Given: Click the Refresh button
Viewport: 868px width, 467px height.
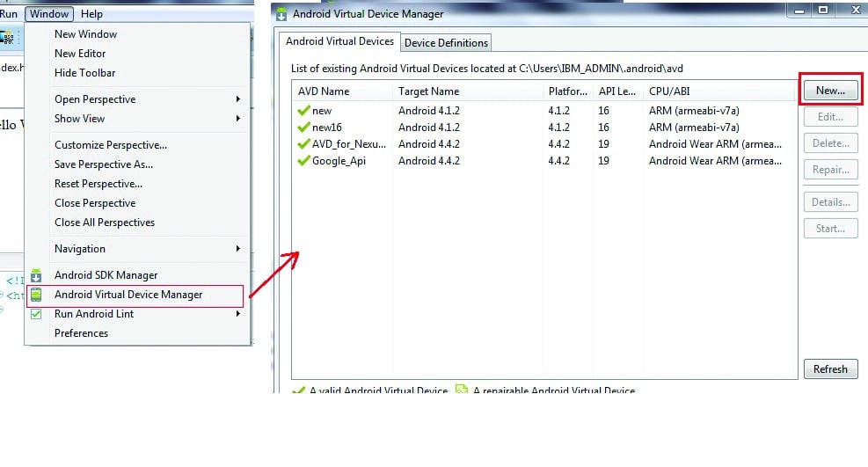Looking at the screenshot, I should (x=829, y=369).
